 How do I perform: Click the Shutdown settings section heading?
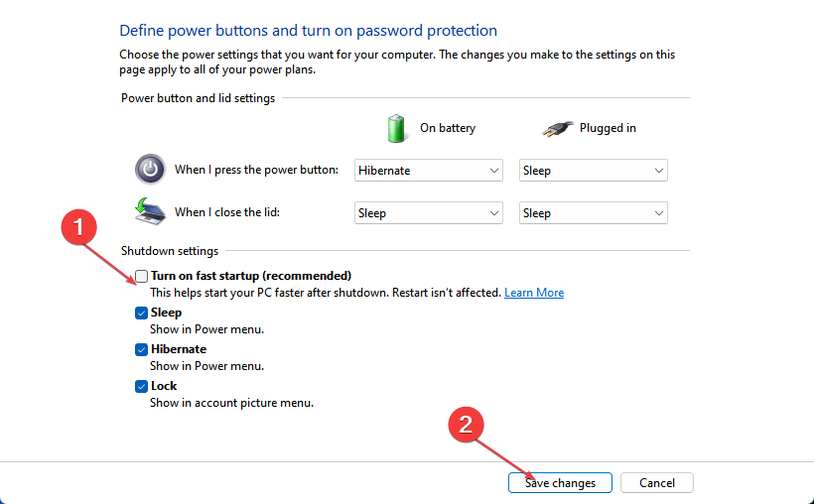pyautogui.click(x=169, y=251)
